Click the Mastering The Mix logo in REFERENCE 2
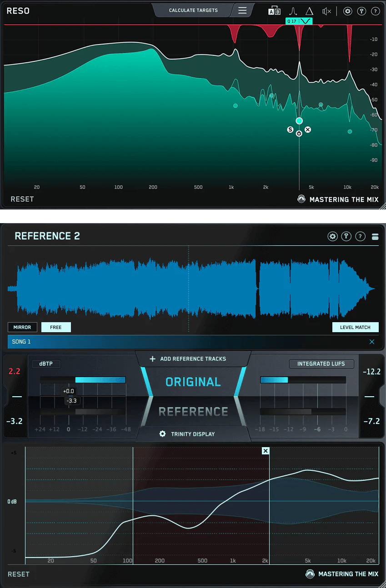Screen dimensions: 386x588 [342, 574]
